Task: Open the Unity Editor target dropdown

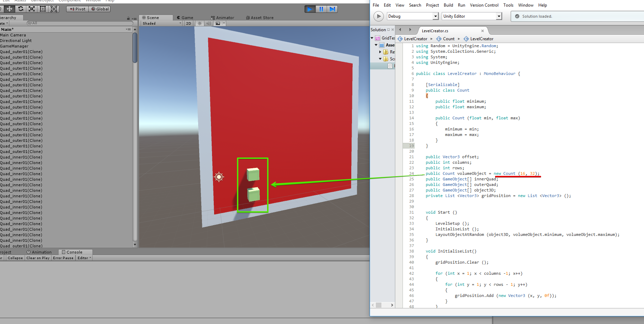Action: click(472, 16)
